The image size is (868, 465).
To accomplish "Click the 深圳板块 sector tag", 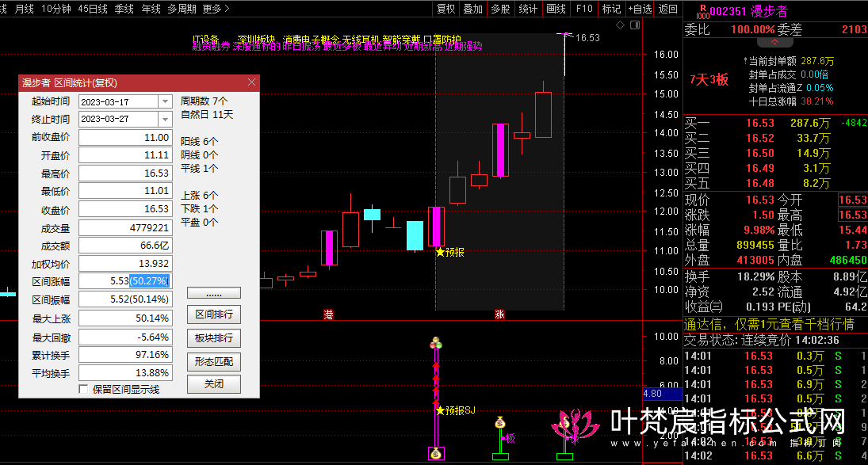I will [256, 40].
